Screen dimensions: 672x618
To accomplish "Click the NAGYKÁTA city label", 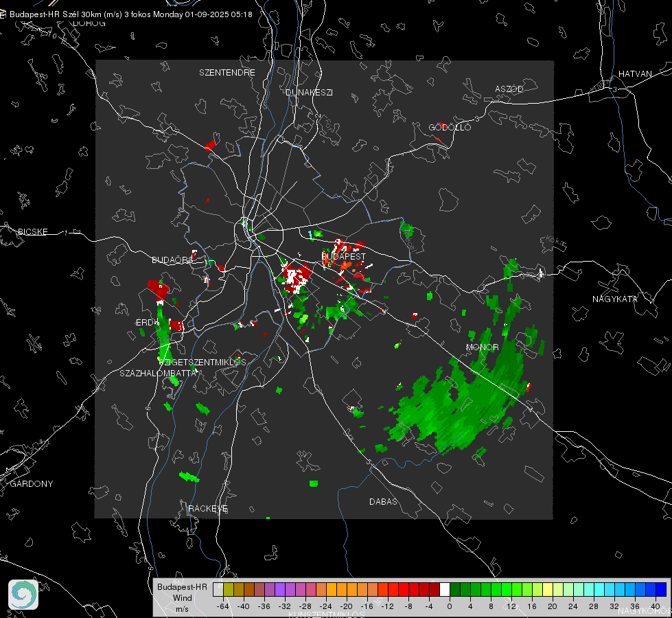I will click(615, 299).
